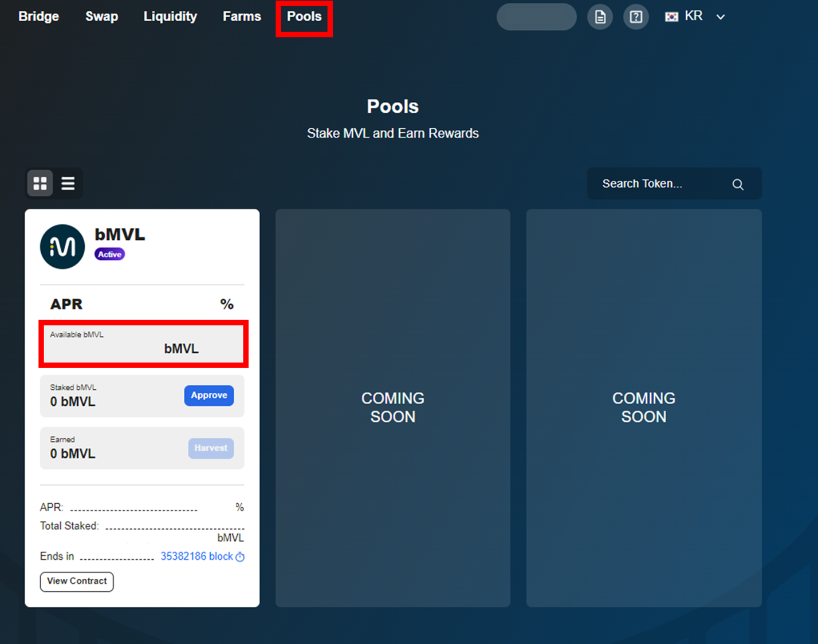Select the Pools navigation tab
Image resolution: width=818 pixels, height=644 pixels.
point(304,17)
